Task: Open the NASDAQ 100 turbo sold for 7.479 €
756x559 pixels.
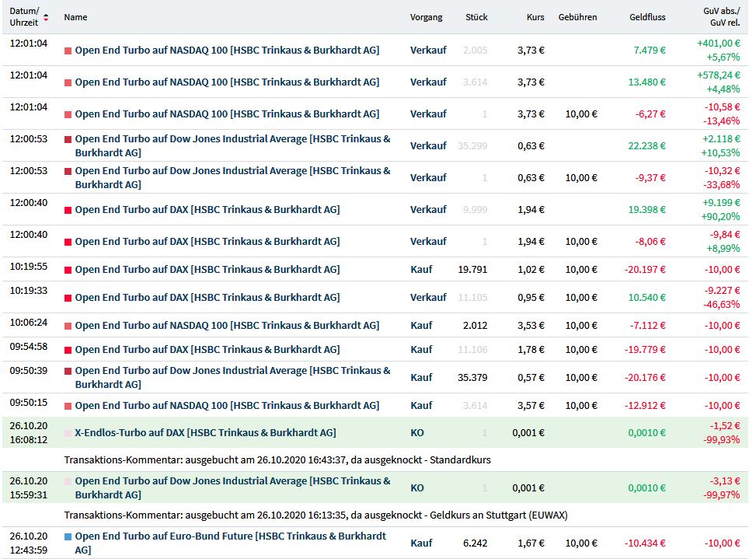Action: (227, 51)
